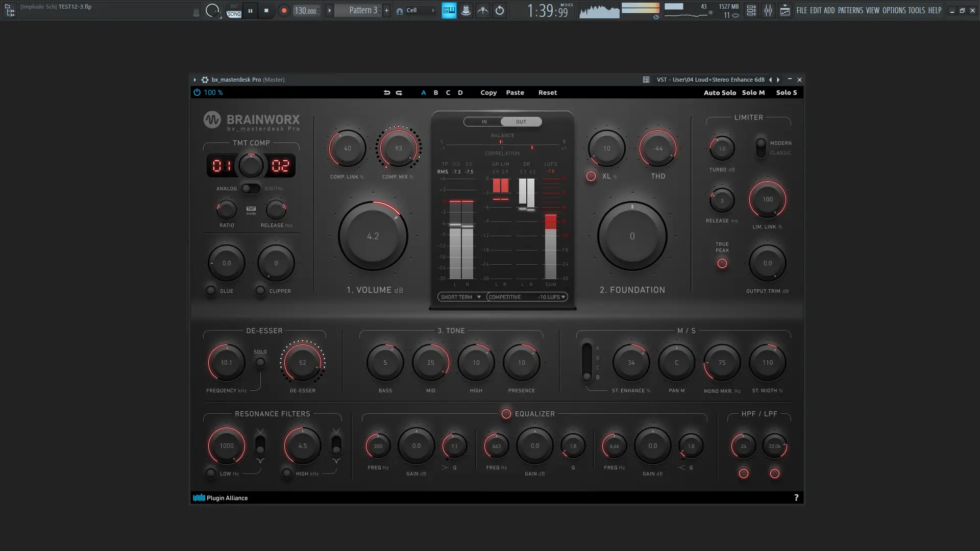Click the Reset button in the plugin

[x=547, y=92]
